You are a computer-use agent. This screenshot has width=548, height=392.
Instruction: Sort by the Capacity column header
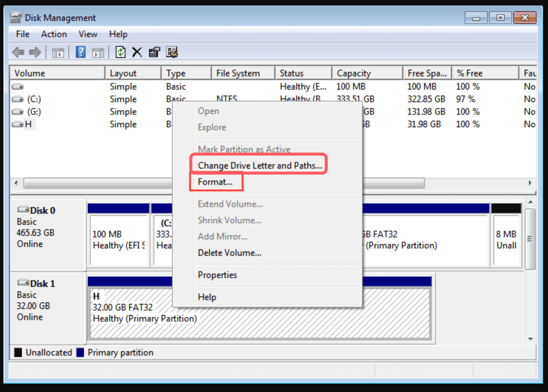(x=353, y=73)
